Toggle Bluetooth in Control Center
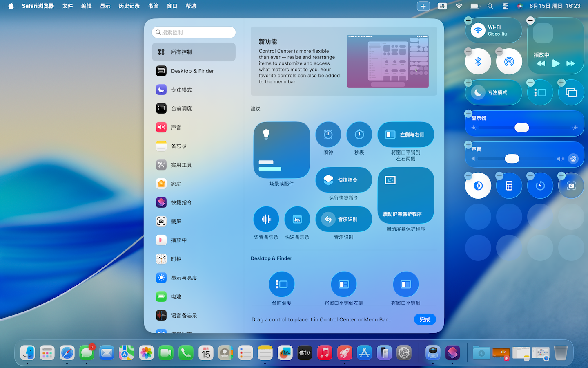The height and width of the screenshot is (368, 588). (478, 61)
